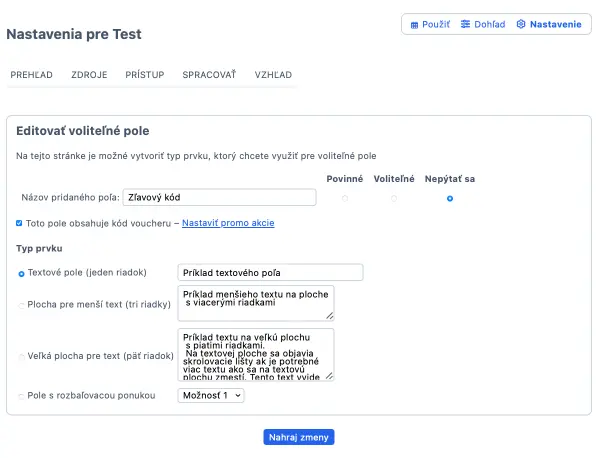
Task: Click the Názov pridaného poľa input
Action: click(219, 197)
